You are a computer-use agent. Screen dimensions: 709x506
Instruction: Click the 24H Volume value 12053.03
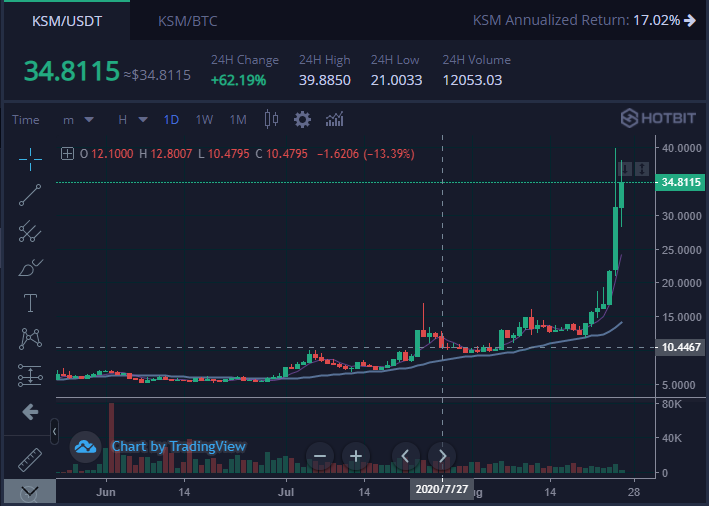click(472, 80)
